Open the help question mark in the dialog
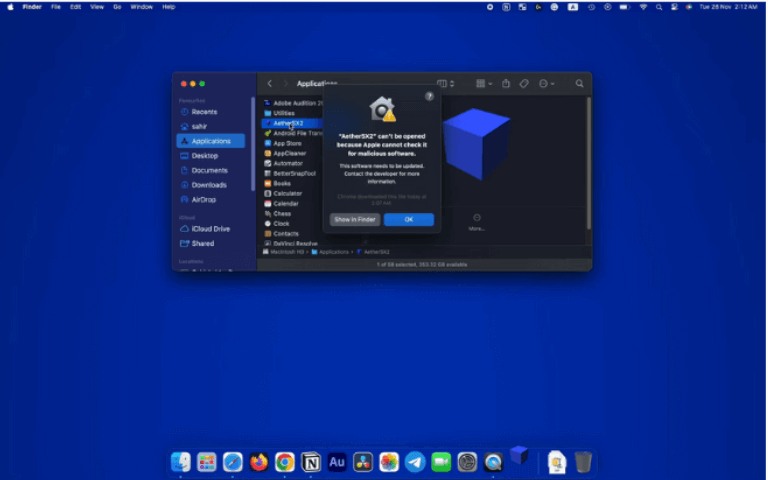 [x=429, y=96]
